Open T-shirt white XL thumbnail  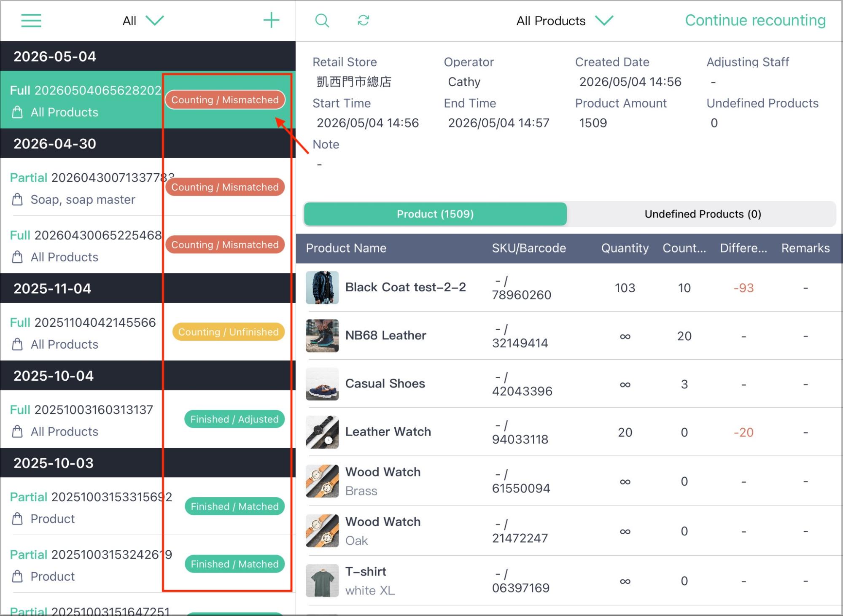322,581
